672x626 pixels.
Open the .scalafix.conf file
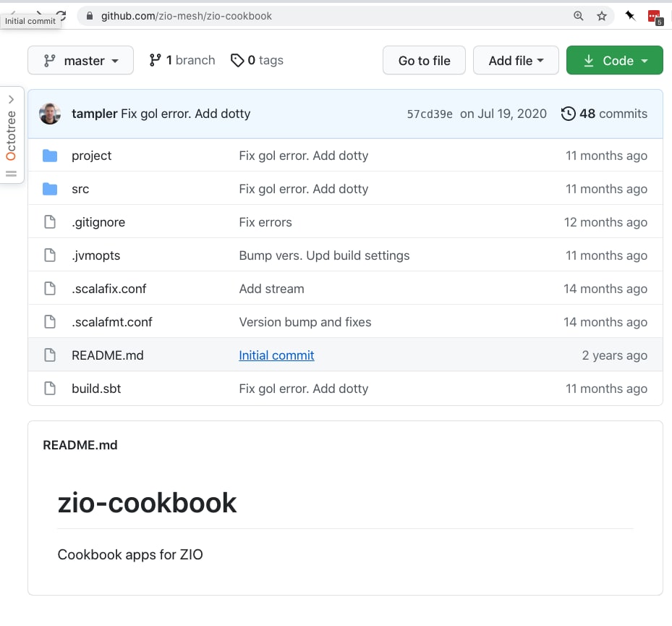tap(109, 289)
